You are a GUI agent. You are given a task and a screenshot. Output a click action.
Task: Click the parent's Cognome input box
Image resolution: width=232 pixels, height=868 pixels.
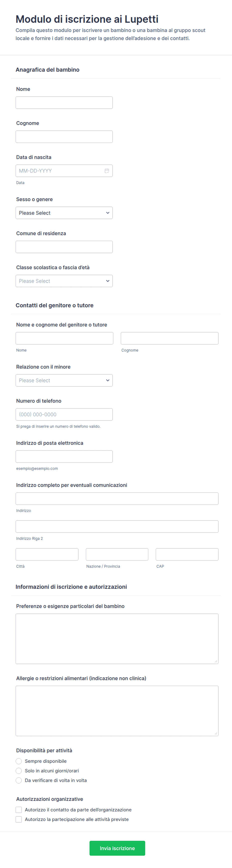(x=170, y=338)
